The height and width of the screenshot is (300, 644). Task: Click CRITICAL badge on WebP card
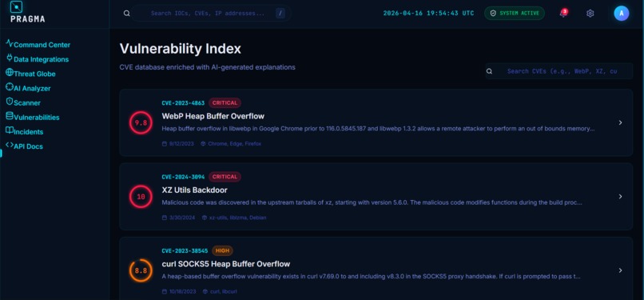click(x=225, y=102)
